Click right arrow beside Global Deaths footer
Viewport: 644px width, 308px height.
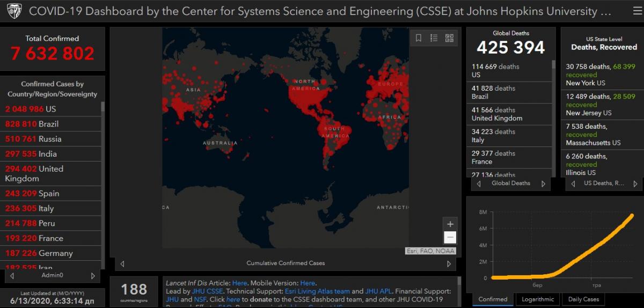(543, 184)
